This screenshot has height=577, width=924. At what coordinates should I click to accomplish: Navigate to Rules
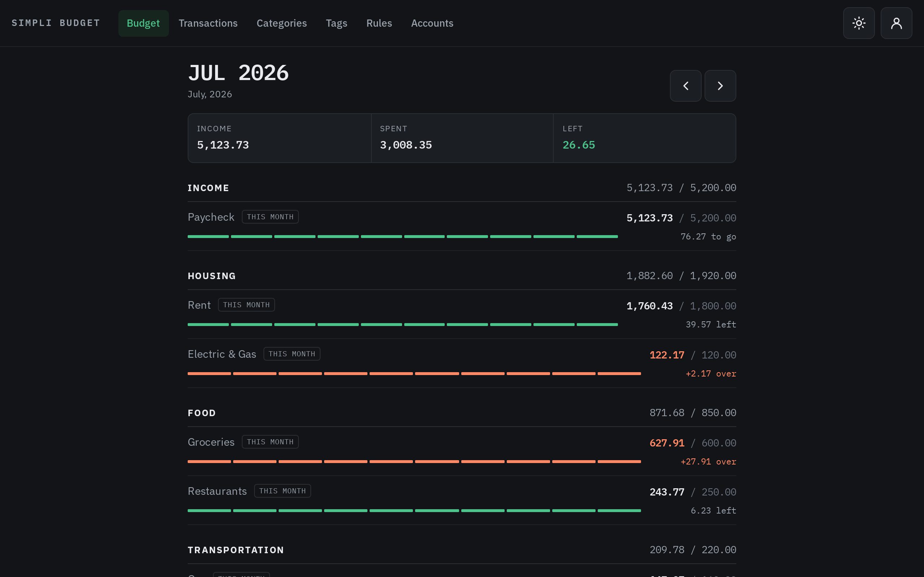click(379, 23)
